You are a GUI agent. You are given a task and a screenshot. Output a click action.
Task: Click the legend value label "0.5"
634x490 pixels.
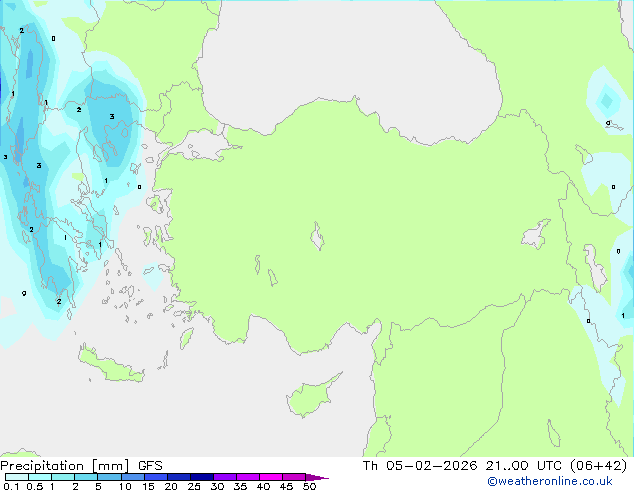pyautogui.click(x=35, y=486)
